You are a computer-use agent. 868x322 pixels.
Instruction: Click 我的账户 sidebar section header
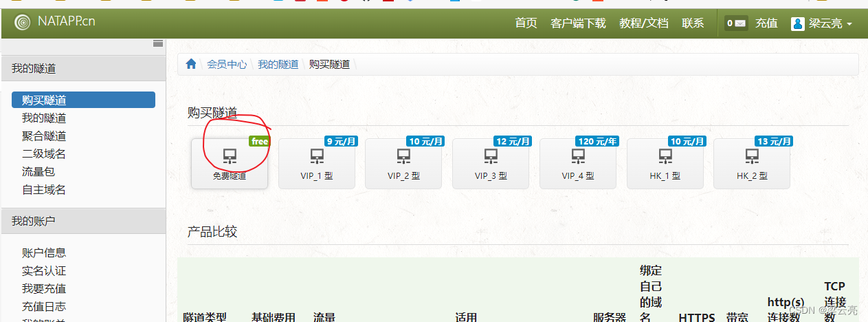click(83, 221)
